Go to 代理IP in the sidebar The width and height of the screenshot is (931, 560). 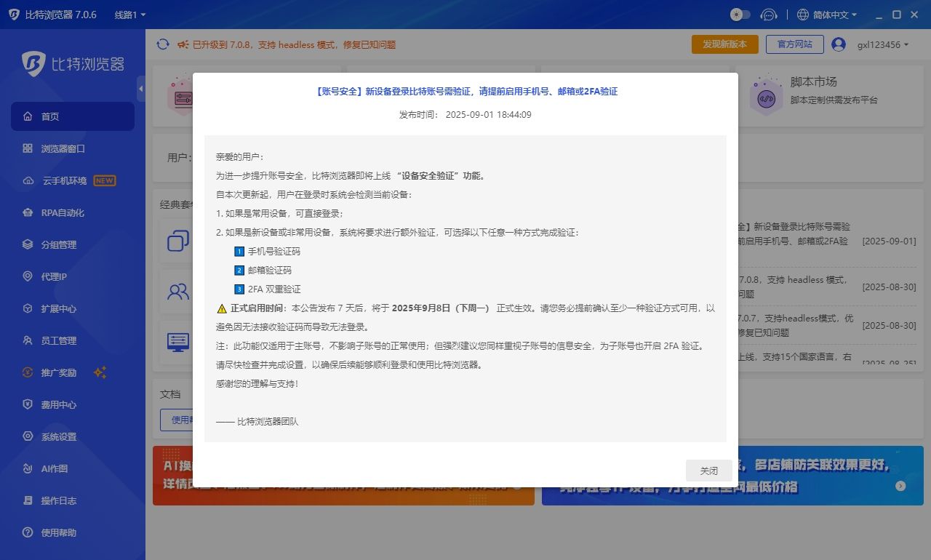(x=54, y=276)
